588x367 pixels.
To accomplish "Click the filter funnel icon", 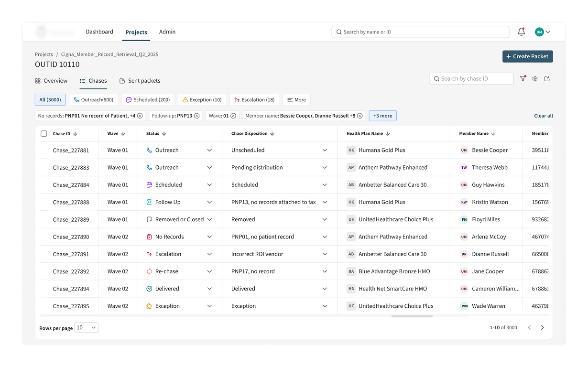I will pos(523,79).
